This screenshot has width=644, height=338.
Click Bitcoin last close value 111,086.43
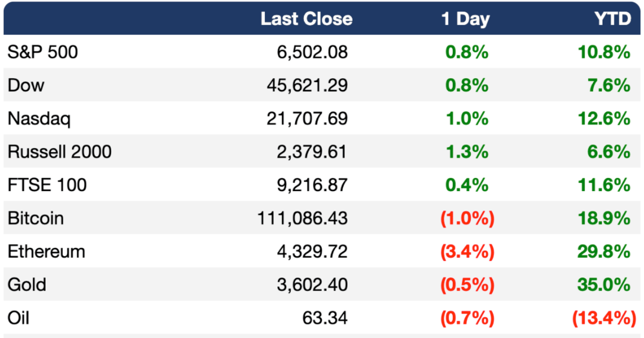click(x=302, y=218)
